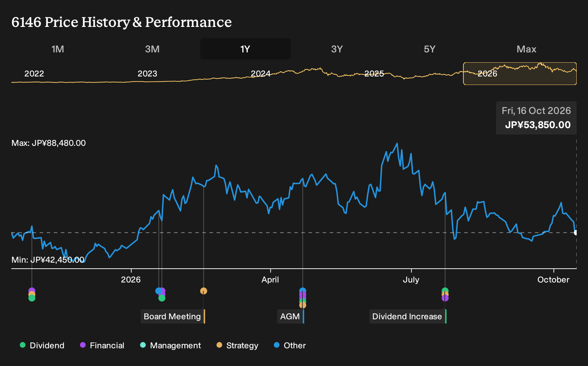This screenshot has width=588, height=366.
Task: Select the 1Y time range tab
Action: pos(246,49)
